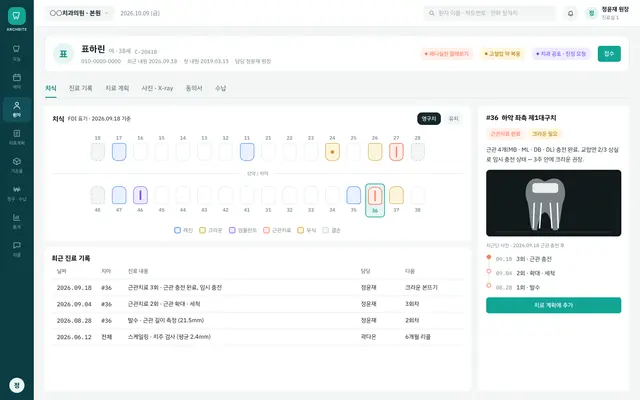640x400 pixels.
Task: Click the date 2026.10.09 in top bar
Action: click(x=140, y=13)
